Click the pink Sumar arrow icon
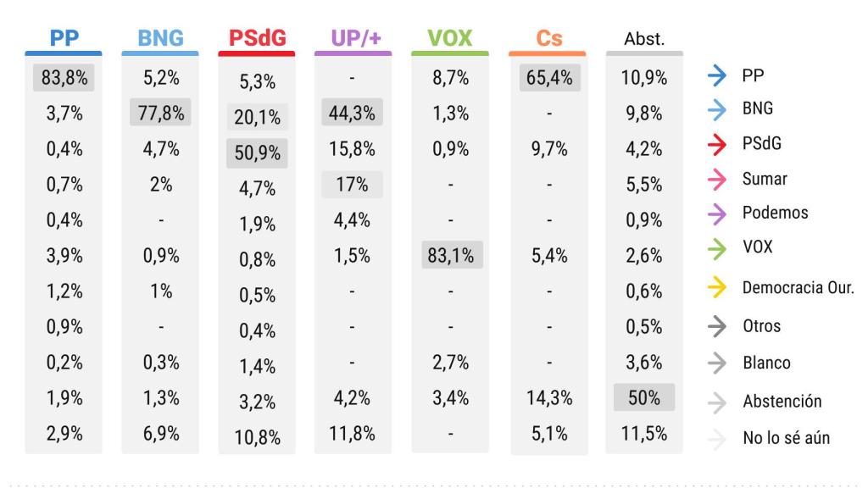Viewport: 868px width, 488px height. point(717,179)
